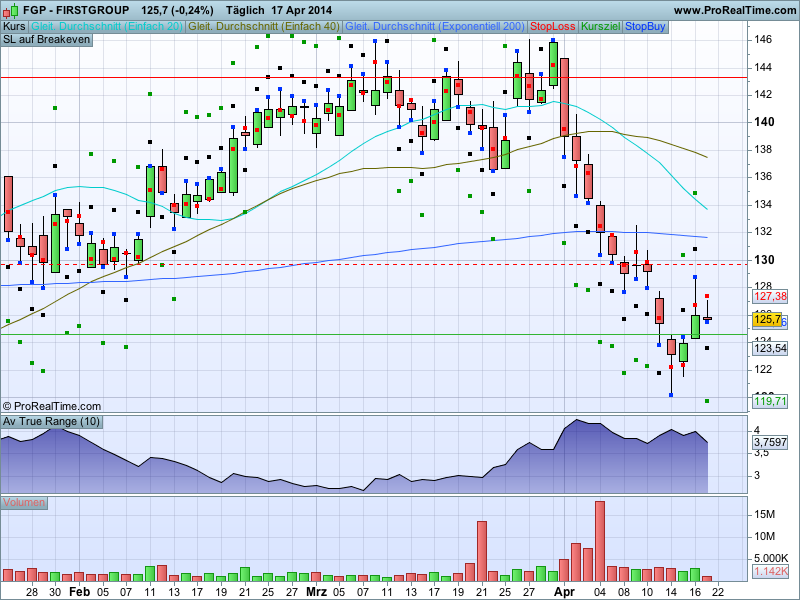Click the Einfach 20 moving average label
This screenshot has height=600, width=800.
pos(107,25)
